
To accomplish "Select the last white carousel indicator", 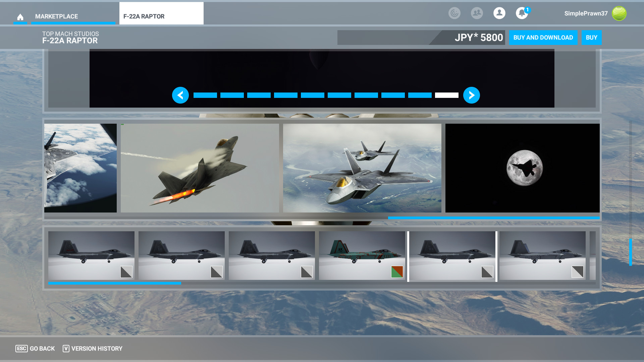I will 446,95.
